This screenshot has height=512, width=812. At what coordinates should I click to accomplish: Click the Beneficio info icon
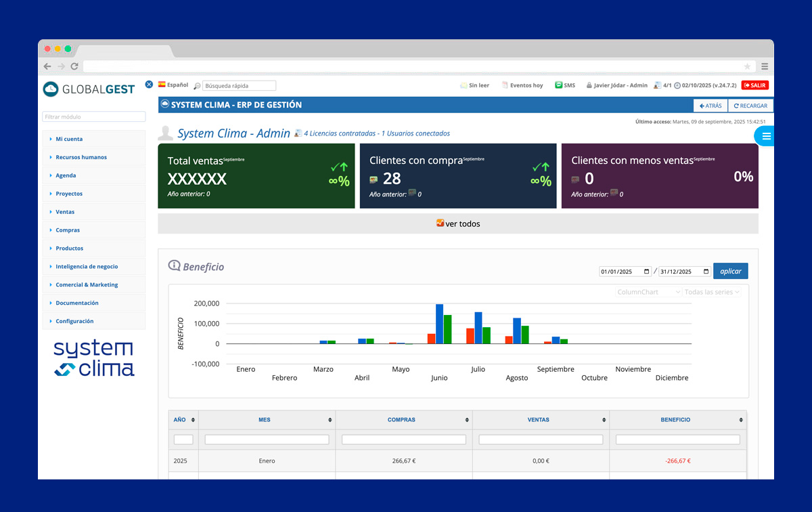tap(174, 265)
